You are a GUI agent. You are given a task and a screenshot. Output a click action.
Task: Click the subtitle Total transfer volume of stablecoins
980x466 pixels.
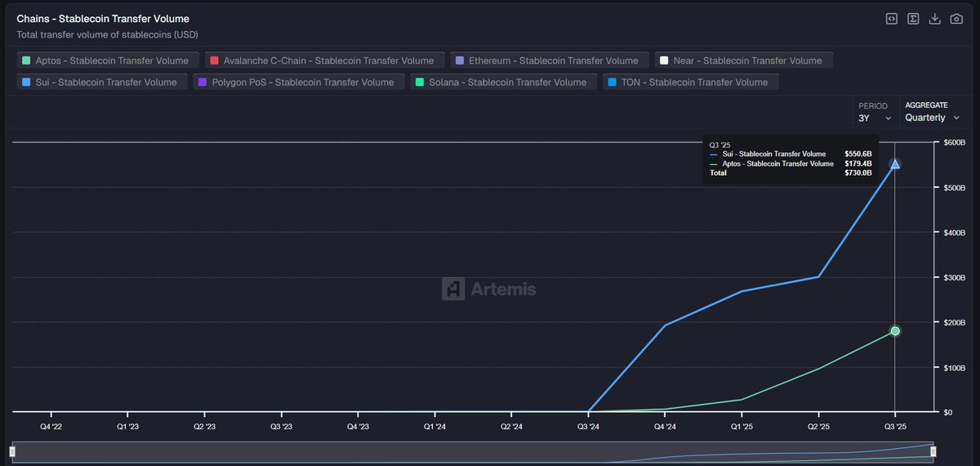click(107, 35)
